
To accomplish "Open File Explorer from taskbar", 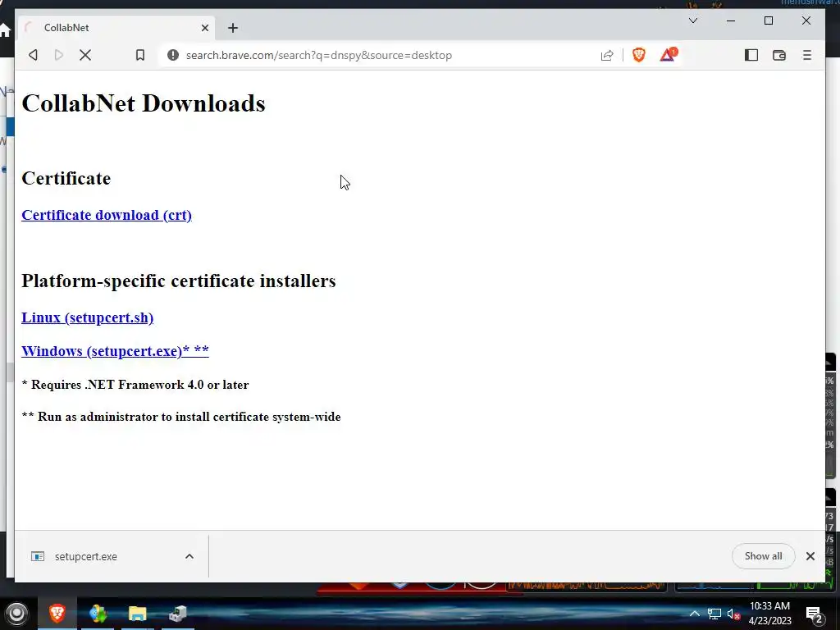I will pyautogui.click(x=137, y=614).
